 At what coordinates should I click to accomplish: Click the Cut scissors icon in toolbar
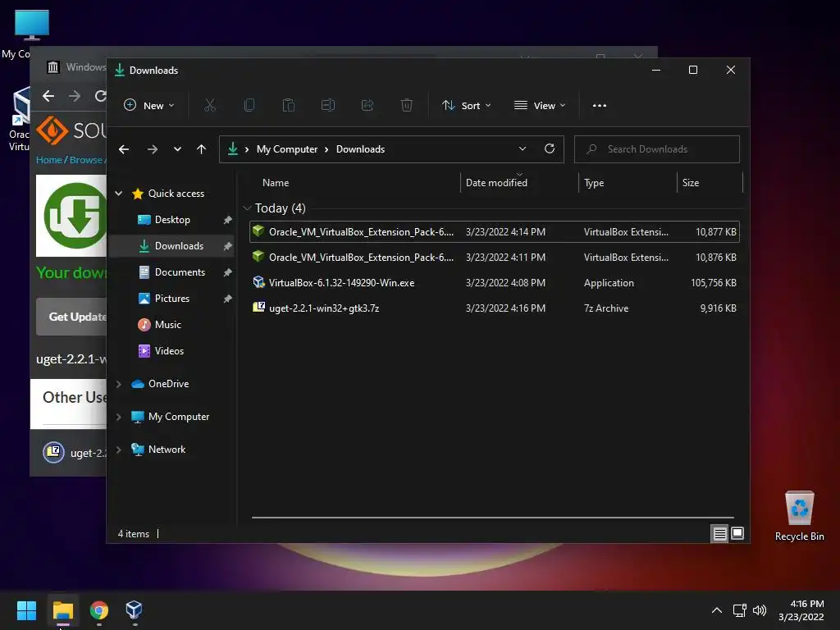click(209, 106)
